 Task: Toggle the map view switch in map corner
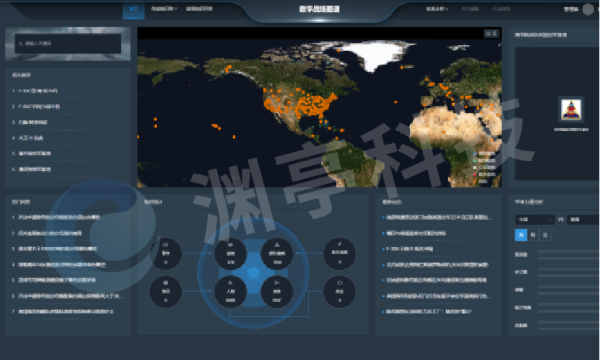[x=491, y=34]
